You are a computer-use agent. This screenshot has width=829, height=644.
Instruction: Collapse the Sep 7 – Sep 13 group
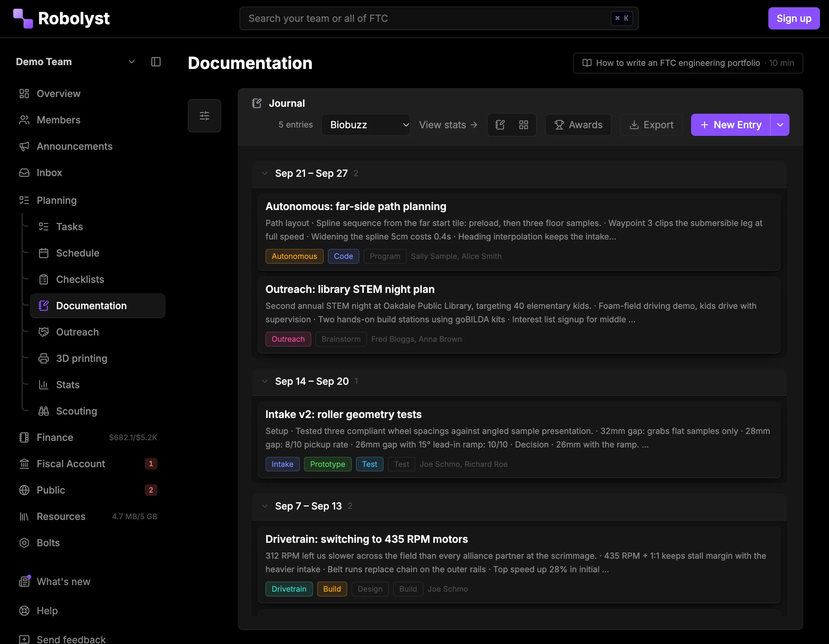265,506
